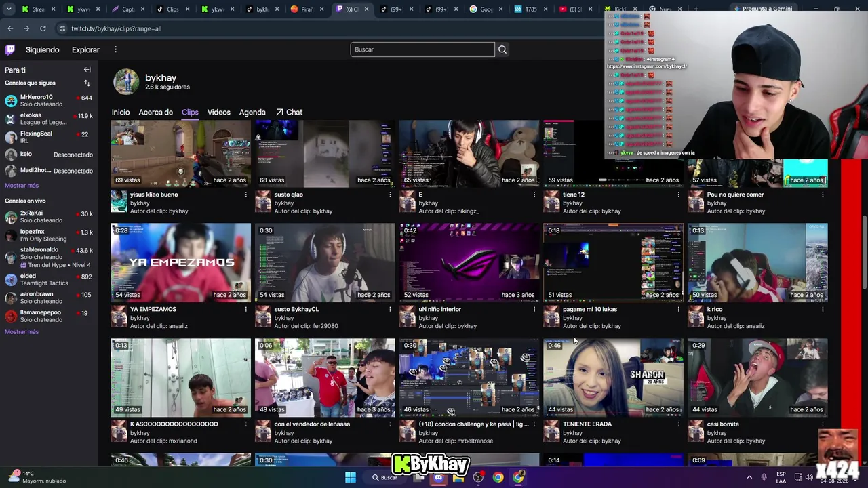Play the 'con el vendedor de leñaaaa' thumbnail
This screenshot has height=488, width=868.
point(325,378)
